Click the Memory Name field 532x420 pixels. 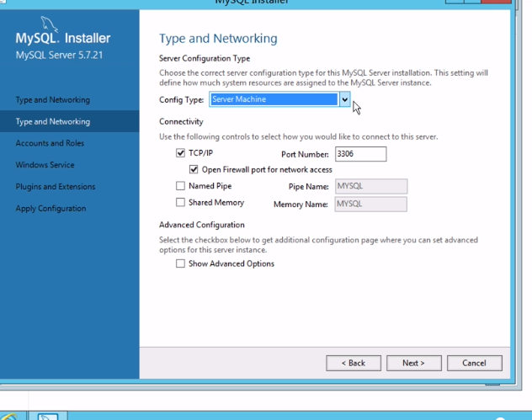click(371, 205)
